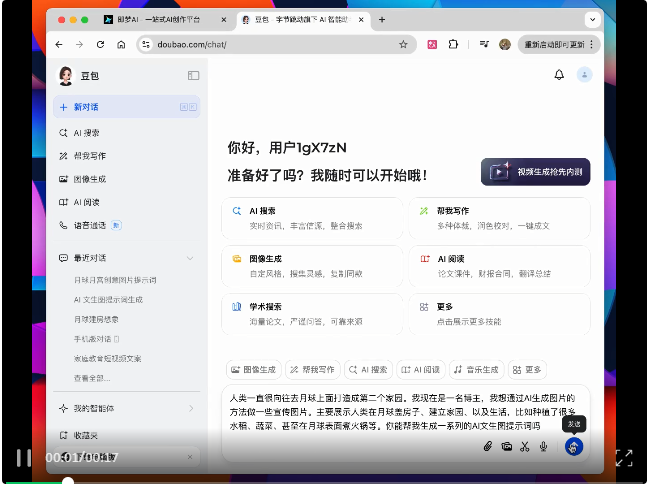This screenshot has height=484, width=647.
Task: Click site info icon in address bar
Action: coord(146,45)
